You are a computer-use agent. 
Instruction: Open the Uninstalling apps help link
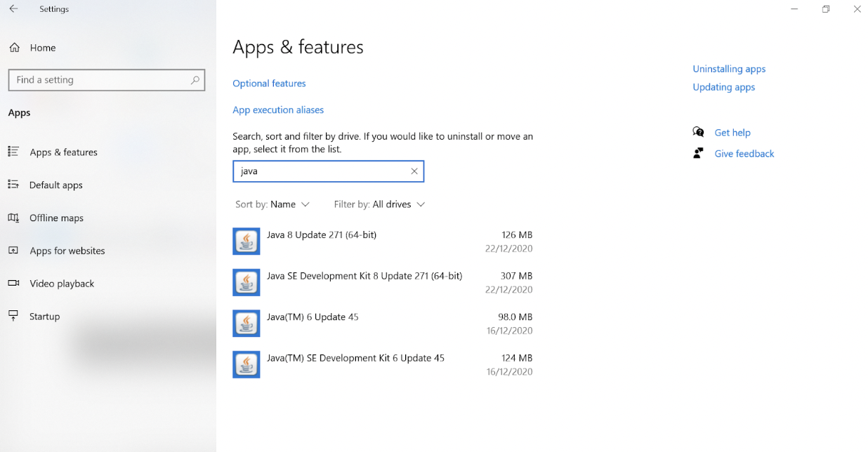(x=729, y=69)
